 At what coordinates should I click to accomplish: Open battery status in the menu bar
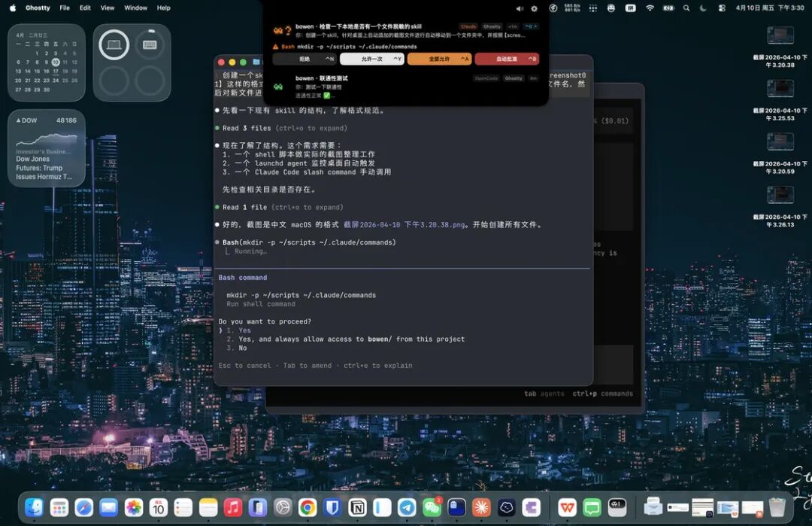point(668,8)
